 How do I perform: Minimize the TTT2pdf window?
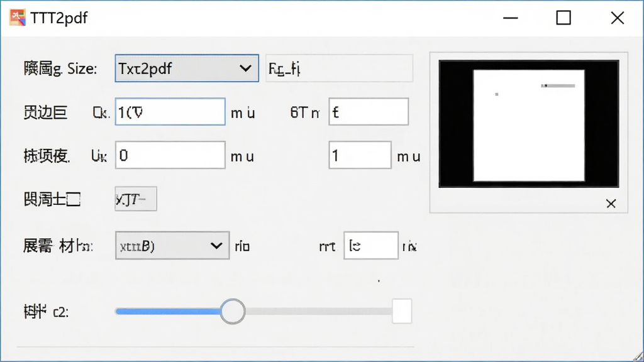(x=511, y=18)
